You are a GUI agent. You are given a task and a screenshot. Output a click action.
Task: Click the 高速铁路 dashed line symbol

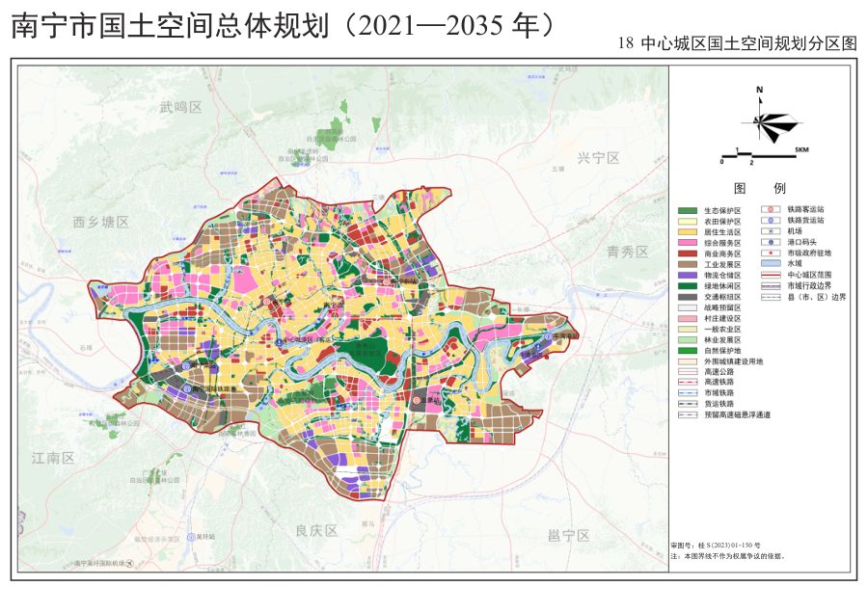coord(688,383)
